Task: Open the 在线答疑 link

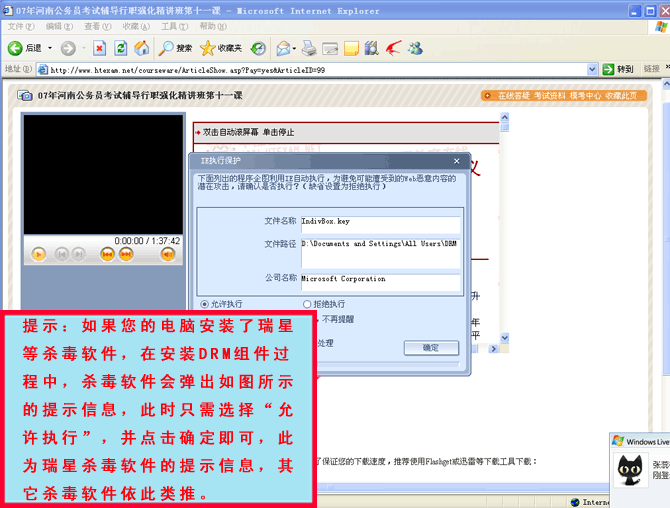Action: (x=514, y=96)
